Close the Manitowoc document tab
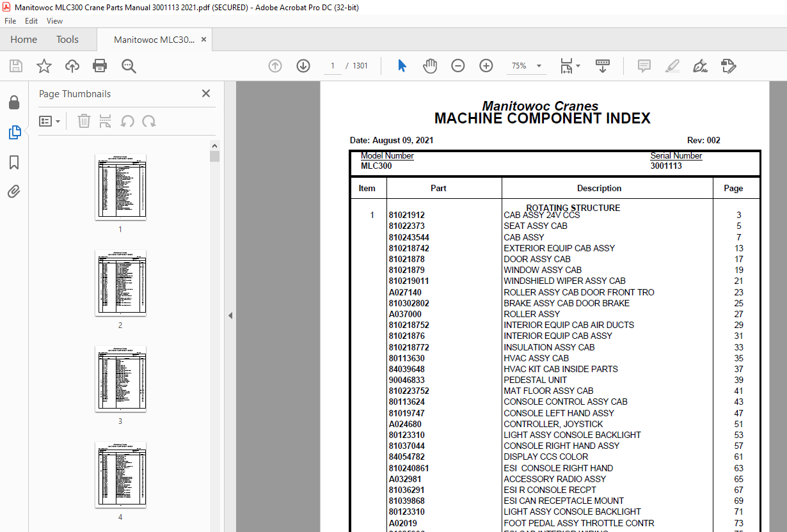 tap(203, 40)
